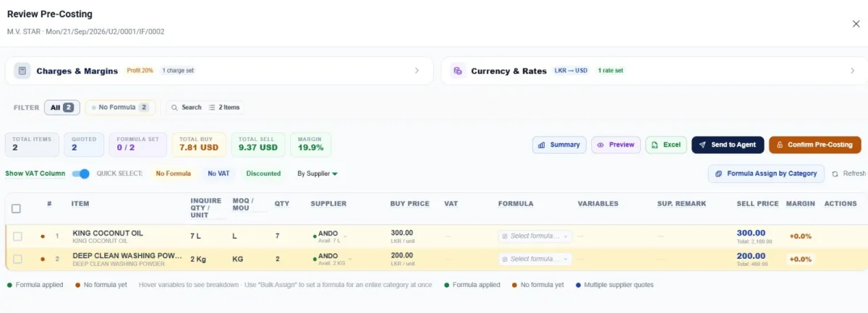Click the SUPPLIER column header
The image size is (868, 313).
point(328,204)
